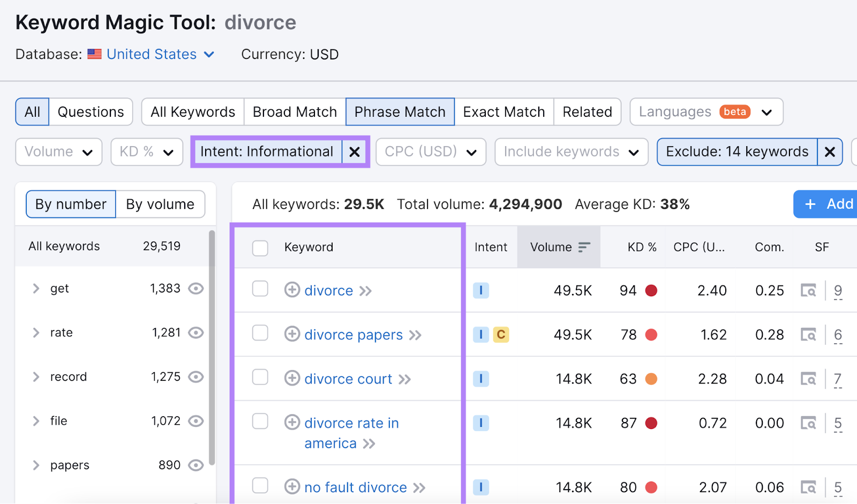The width and height of the screenshot is (857, 504).
Task: Expand the get keyword group
Action: coord(36,289)
